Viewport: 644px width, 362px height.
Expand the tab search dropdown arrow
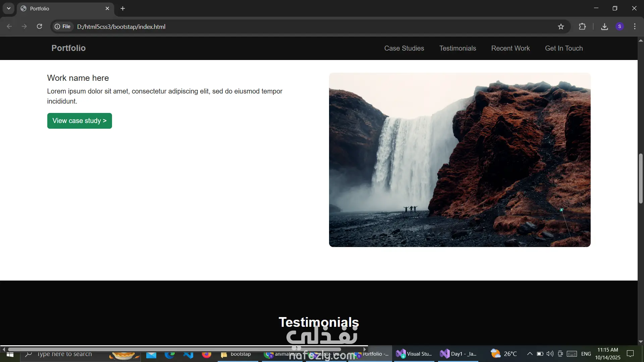[x=9, y=8]
